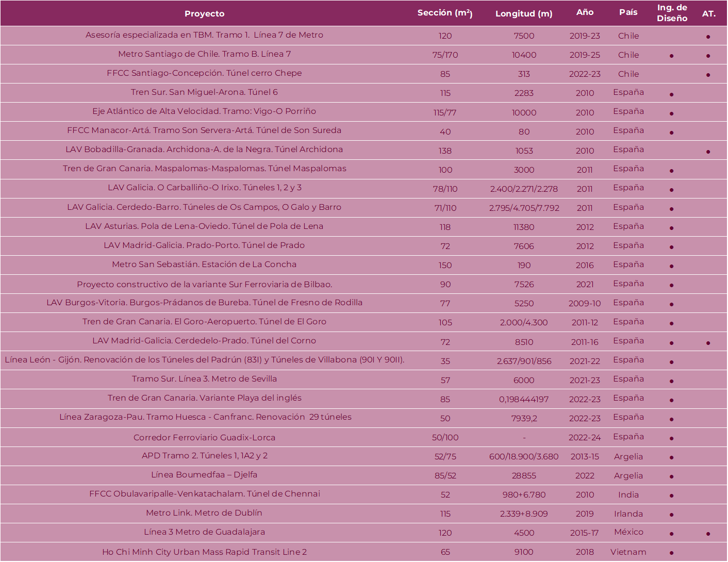This screenshot has width=728, height=562.
Task: Select 'Ho Chi Minh City Urban Mass Rapid Transit Line 2'
Action: [204, 552]
